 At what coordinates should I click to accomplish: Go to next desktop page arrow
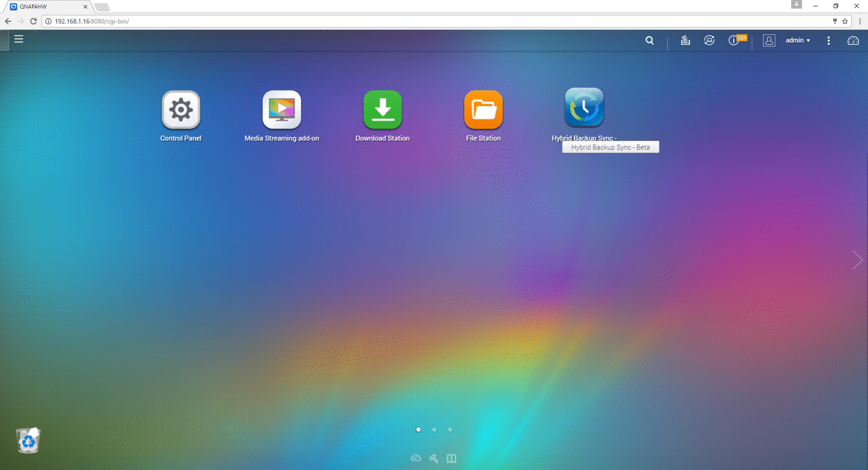coord(858,260)
